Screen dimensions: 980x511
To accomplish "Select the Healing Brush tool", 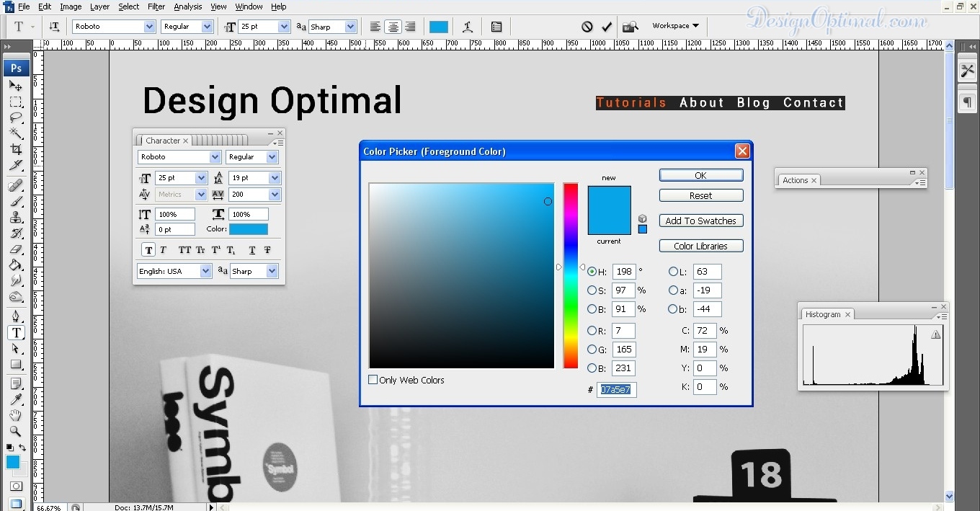I will pos(16,186).
